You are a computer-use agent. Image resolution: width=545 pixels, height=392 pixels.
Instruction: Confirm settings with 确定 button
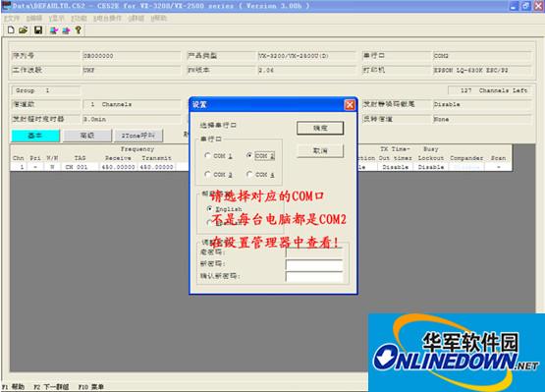(x=320, y=128)
